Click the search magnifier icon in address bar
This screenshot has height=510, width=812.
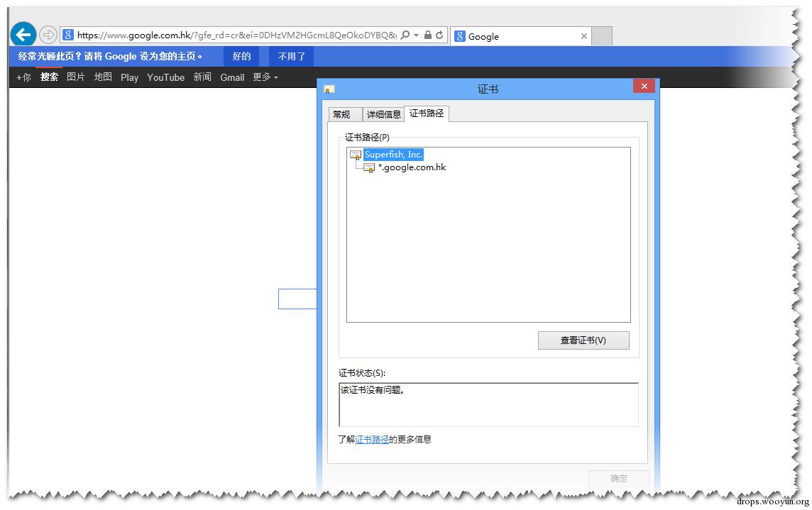point(405,35)
